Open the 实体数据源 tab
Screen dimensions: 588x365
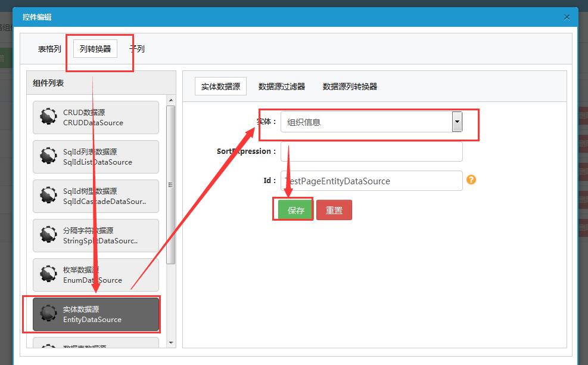pos(220,86)
